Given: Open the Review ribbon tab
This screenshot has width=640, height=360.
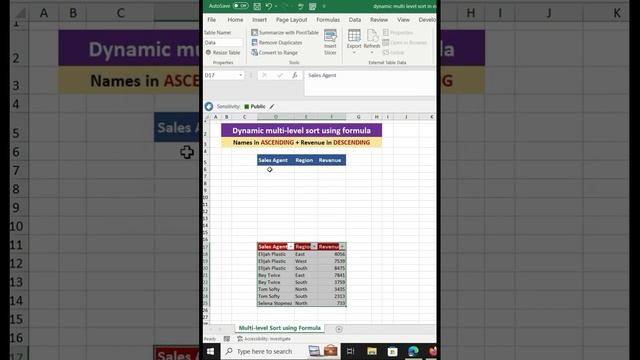Looking at the screenshot, I should (379, 20).
